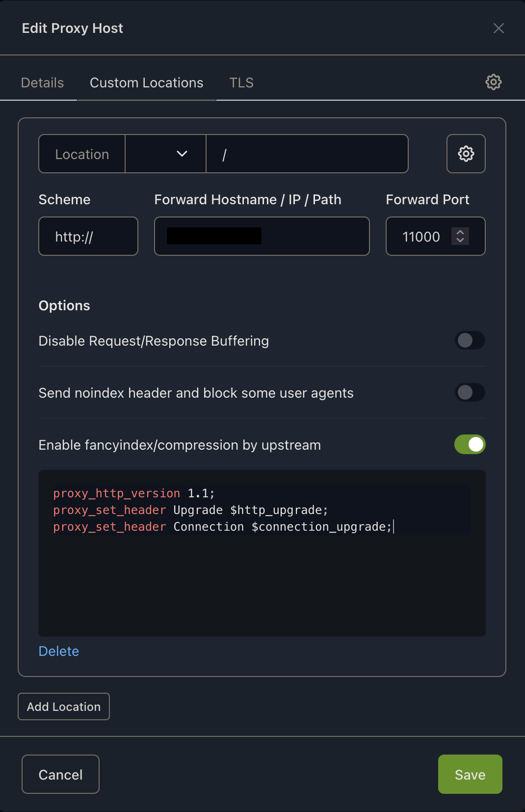Enable Send noindex header toggle
Image resolution: width=525 pixels, height=812 pixels.
470,392
